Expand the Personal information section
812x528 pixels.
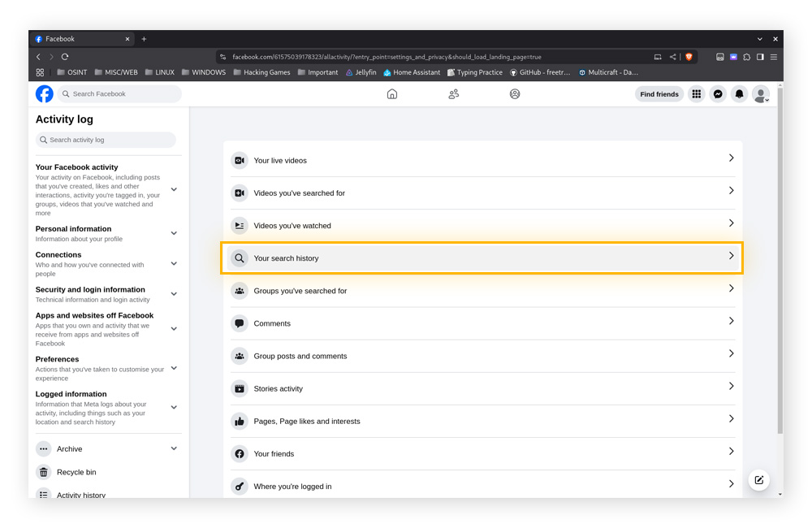[x=174, y=233]
